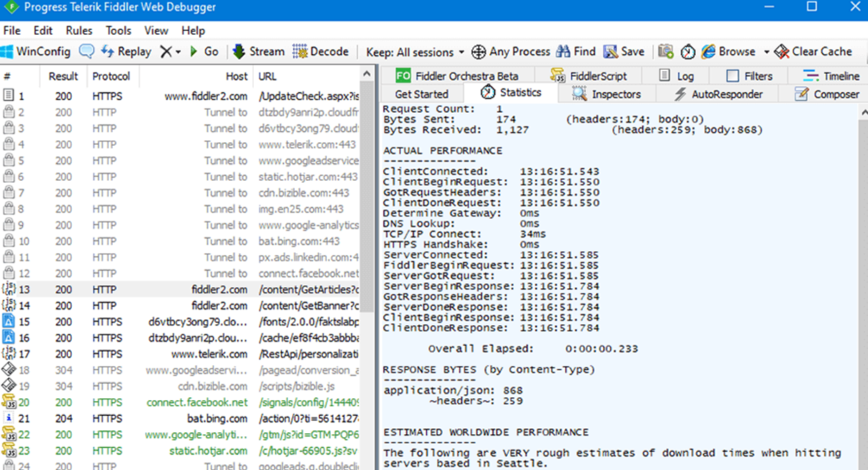This screenshot has height=470, width=868.
Task: Switch to the FiddlerScript tab
Action: pyautogui.click(x=589, y=76)
